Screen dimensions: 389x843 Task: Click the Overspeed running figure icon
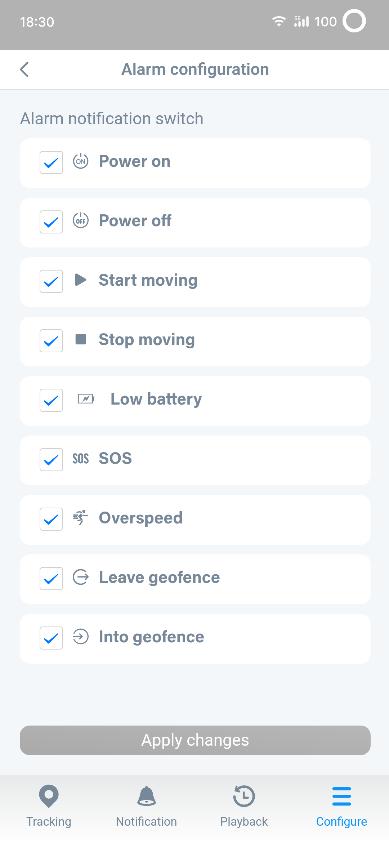(80, 518)
